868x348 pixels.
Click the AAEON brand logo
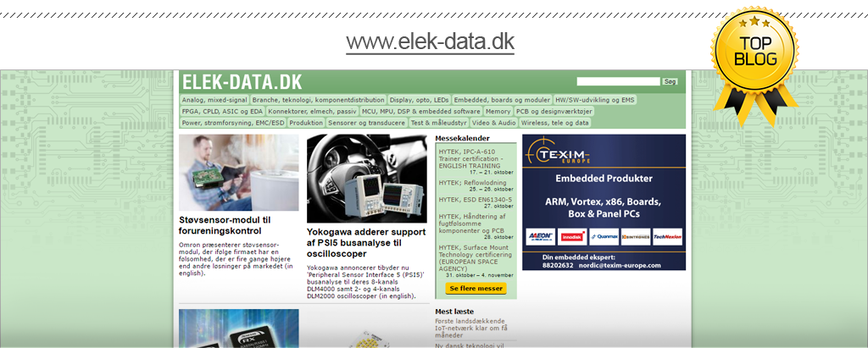(x=540, y=237)
